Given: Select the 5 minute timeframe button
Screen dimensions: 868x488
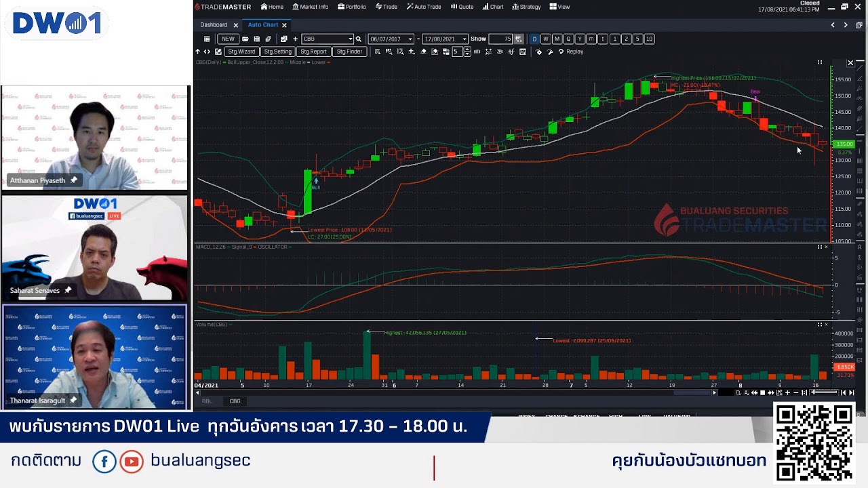Looking at the screenshot, I should pos(637,39).
